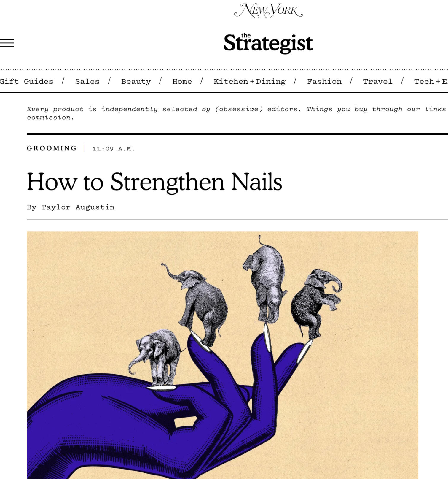Choose Travel from the nav bar
Image resolution: width=448 pixels, height=479 pixels.
pos(378,81)
